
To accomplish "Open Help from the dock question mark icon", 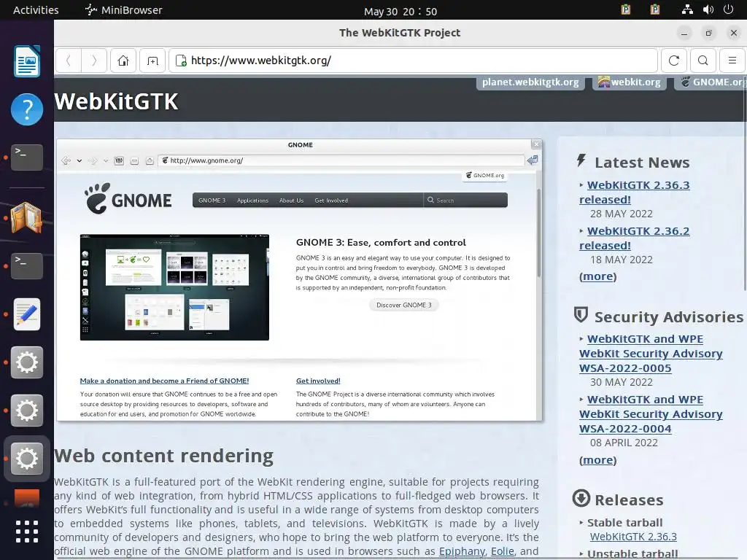I will tap(27, 109).
